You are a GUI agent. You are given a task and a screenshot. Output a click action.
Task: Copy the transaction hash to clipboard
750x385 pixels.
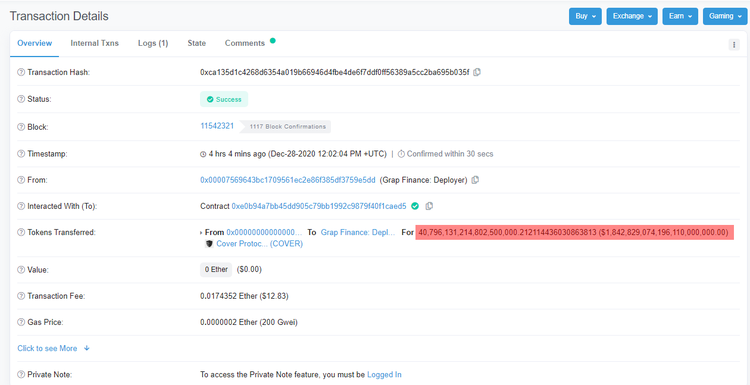(477, 72)
